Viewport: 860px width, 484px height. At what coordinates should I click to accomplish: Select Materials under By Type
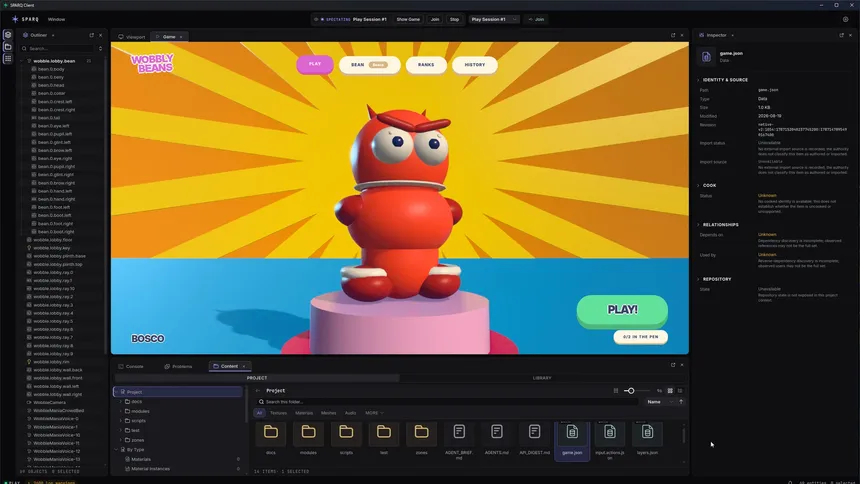point(140,459)
